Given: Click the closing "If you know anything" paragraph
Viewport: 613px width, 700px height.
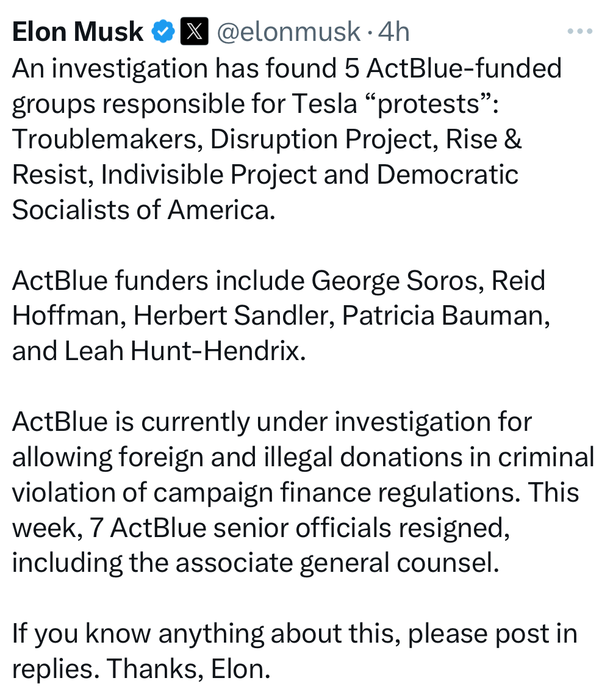Looking at the screenshot, I should click(293, 651).
